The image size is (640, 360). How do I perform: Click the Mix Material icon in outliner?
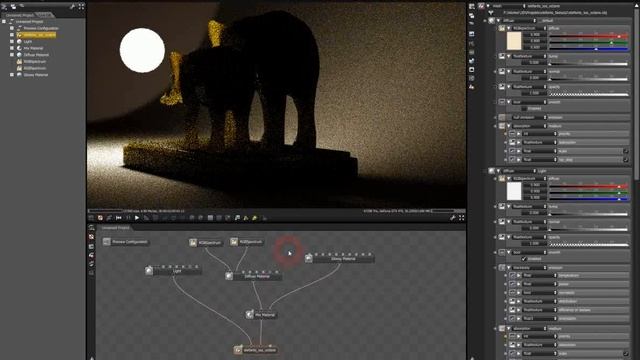(19, 48)
